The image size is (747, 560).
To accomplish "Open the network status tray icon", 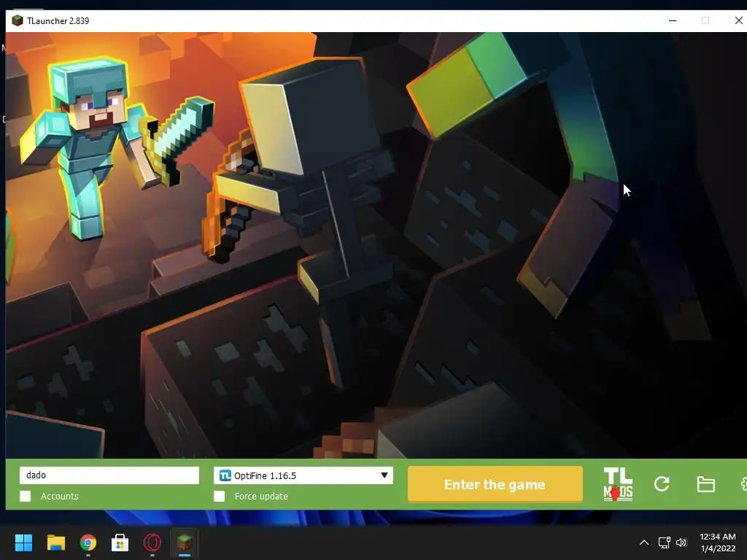I will click(664, 542).
